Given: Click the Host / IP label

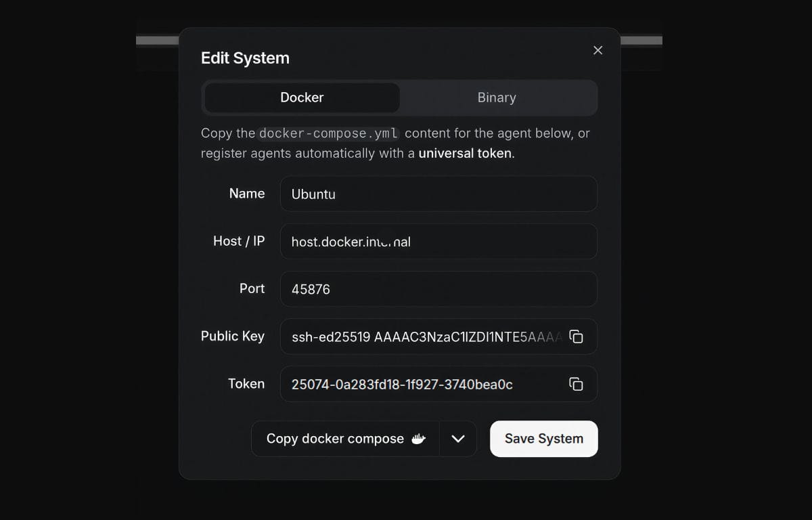Looking at the screenshot, I should coord(239,241).
